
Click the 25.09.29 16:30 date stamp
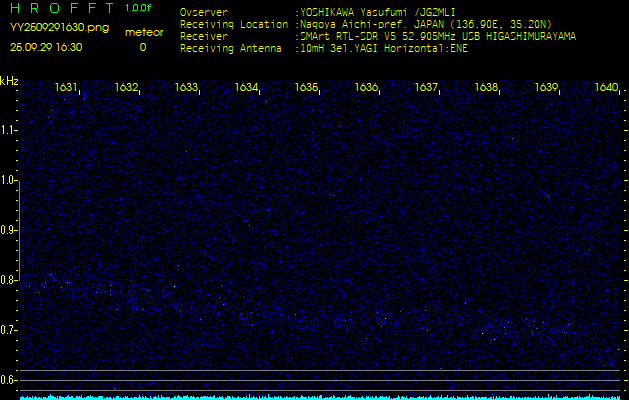point(46,47)
